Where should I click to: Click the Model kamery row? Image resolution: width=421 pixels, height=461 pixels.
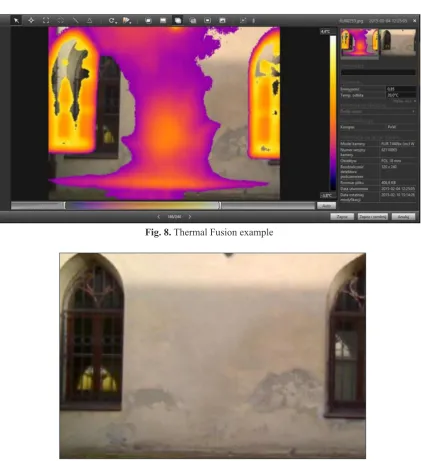pyautogui.click(x=378, y=144)
